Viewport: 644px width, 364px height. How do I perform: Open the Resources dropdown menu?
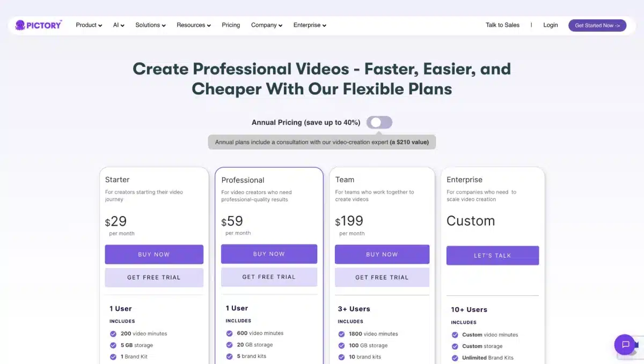click(194, 25)
